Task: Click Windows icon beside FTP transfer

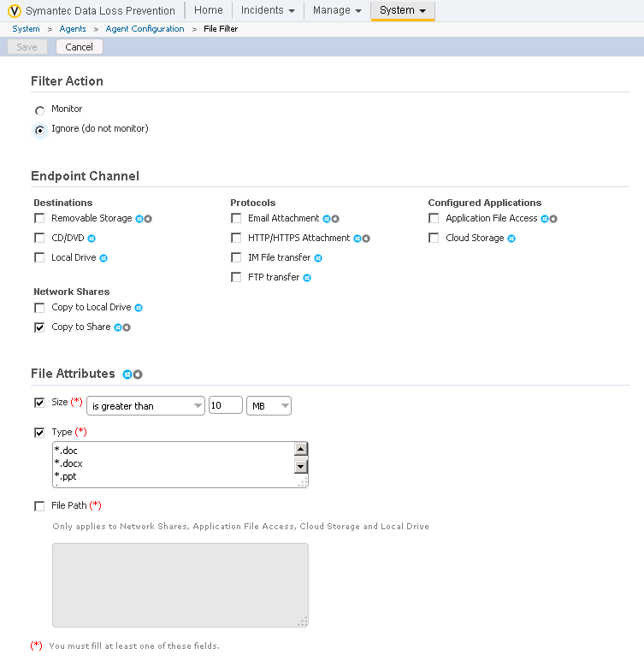Action: 307,278
